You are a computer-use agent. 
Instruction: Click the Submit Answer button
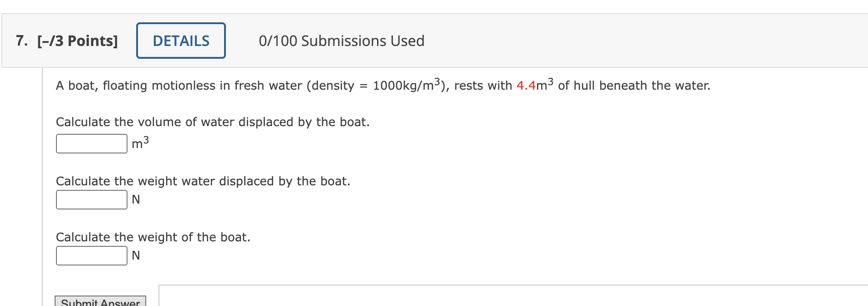pyautogui.click(x=99, y=301)
